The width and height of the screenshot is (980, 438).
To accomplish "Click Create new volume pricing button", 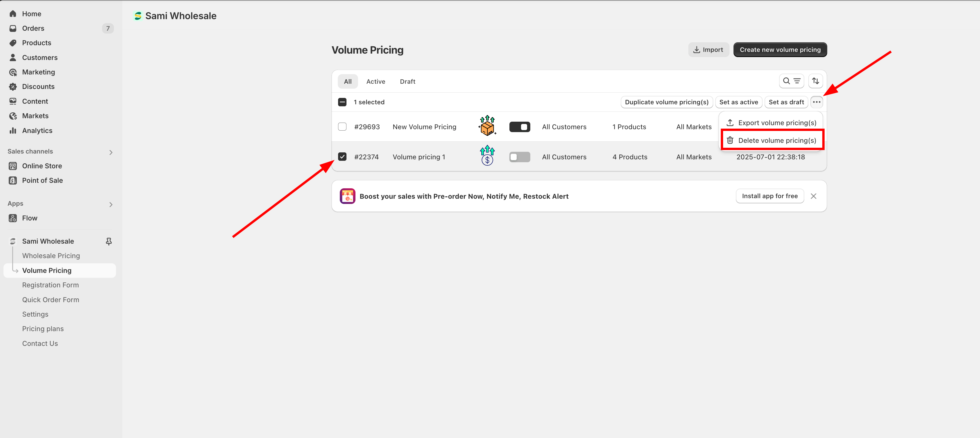I will [780, 50].
